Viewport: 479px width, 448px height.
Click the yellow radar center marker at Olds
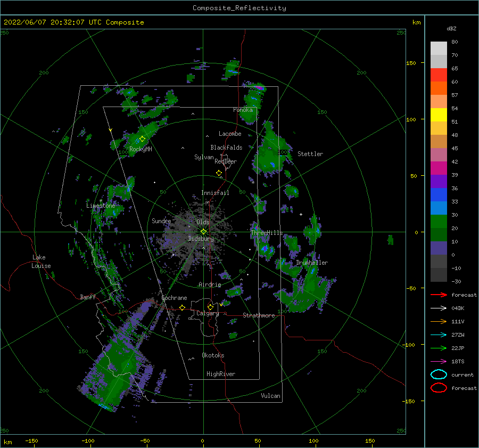203,232
